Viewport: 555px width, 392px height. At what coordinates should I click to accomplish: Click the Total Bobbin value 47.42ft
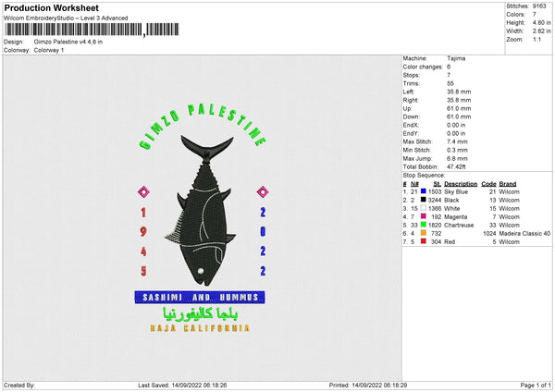[x=456, y=166]
